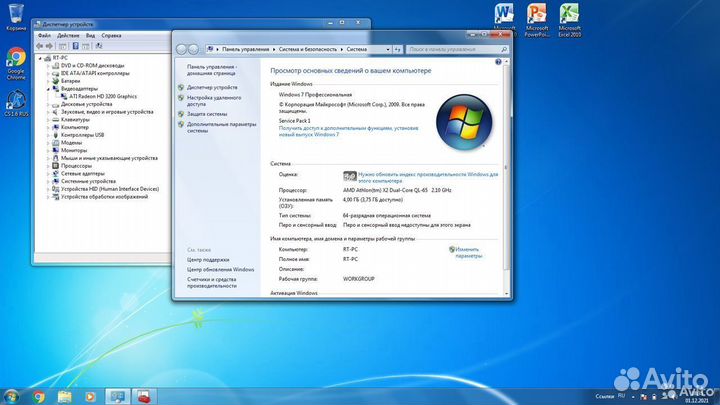Expand the Сетевые адаптеры node
The width and height of the screenshot is (720, 405).
point(48,174)
